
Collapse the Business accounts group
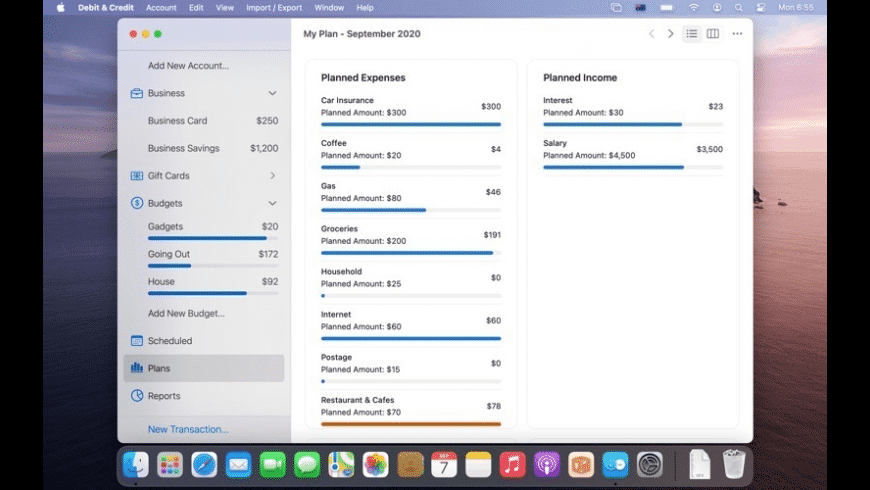[272, 93]
